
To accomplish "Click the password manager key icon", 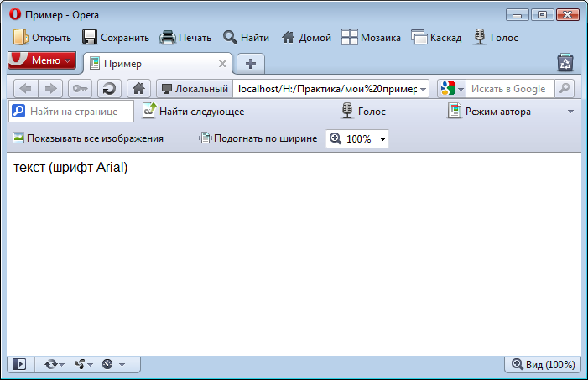I will click(x=80, y=89).
